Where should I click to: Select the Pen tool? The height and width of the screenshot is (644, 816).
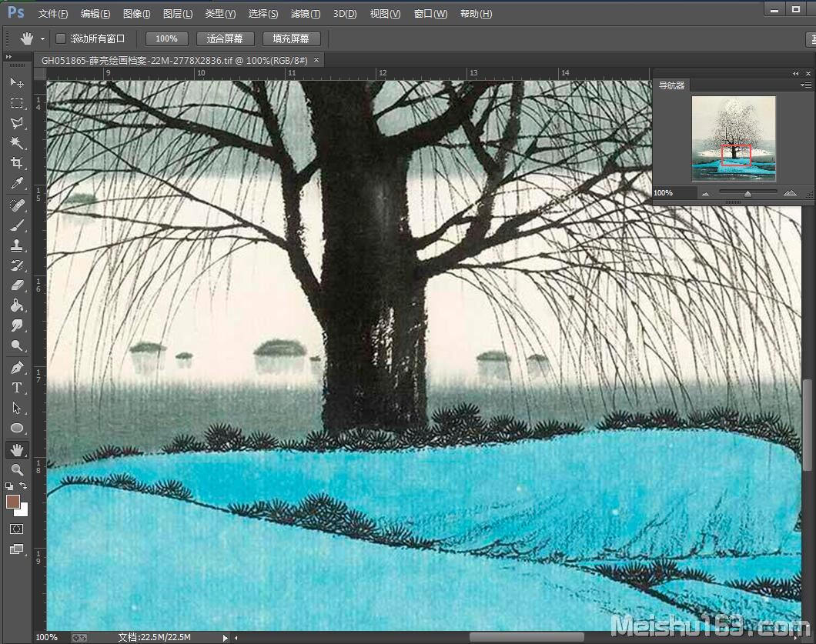[x=17, y=368]
